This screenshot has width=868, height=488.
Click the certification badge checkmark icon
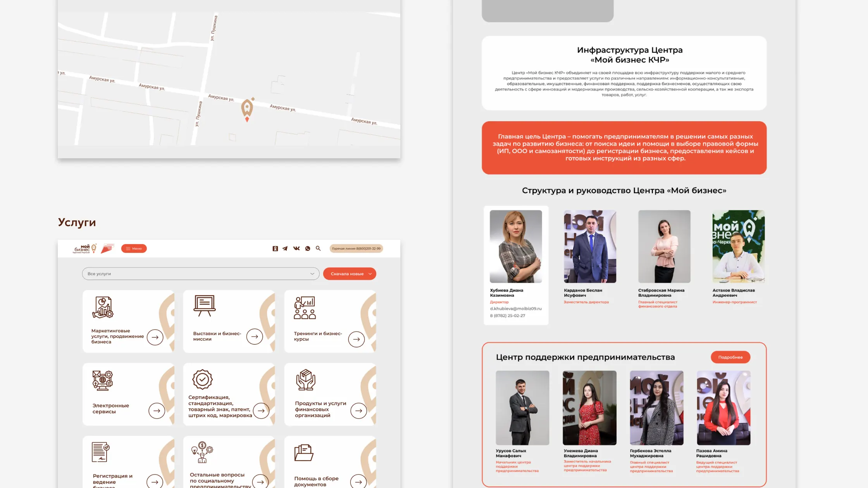pos(202,380)
